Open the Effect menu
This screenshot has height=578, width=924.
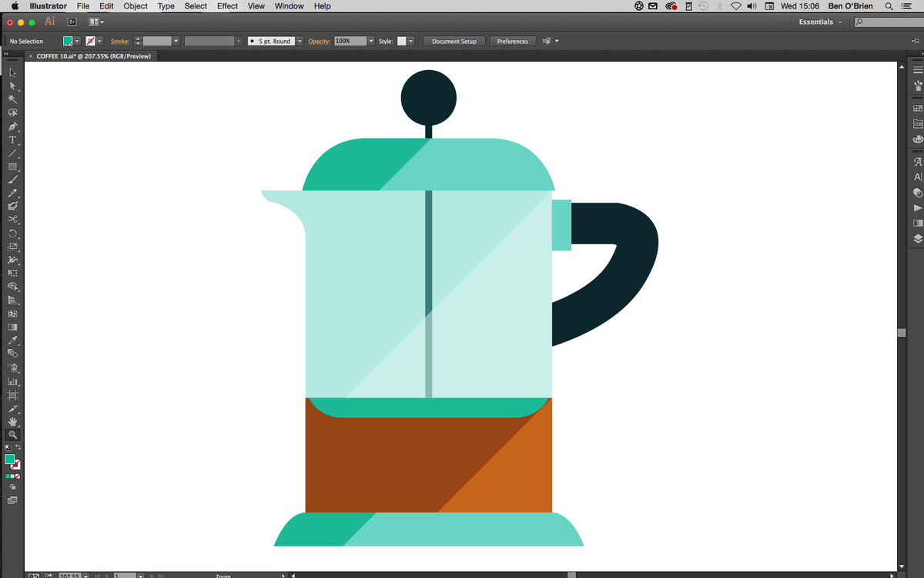point(226,6)
